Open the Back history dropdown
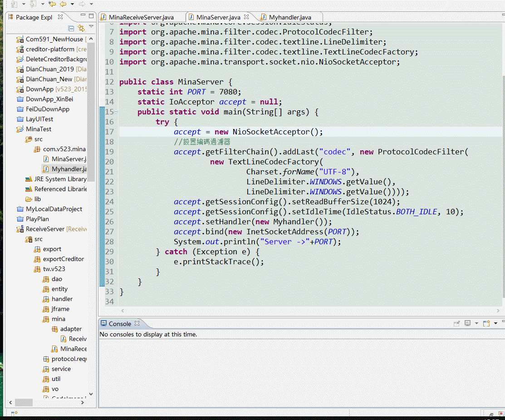Screen dimensions: 505x420 tap(72, 4)
